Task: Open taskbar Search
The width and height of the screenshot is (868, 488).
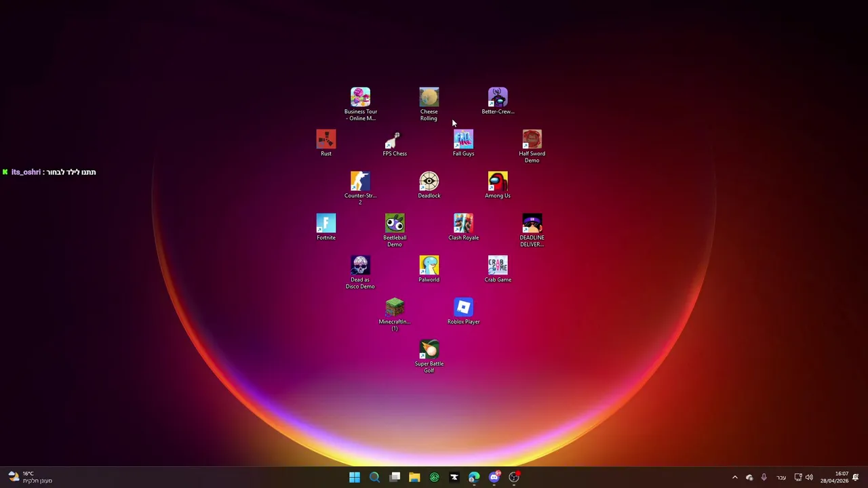Action: [x=374, y=477]
